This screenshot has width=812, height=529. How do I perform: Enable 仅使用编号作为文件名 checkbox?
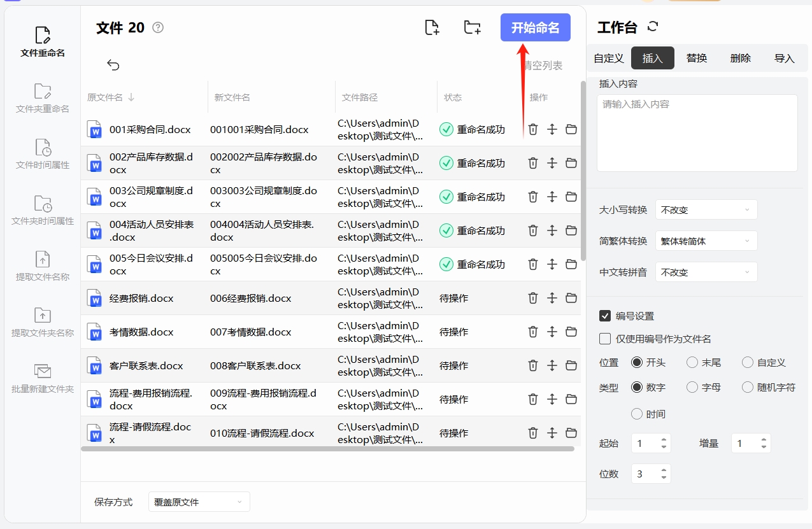[605, 339]
